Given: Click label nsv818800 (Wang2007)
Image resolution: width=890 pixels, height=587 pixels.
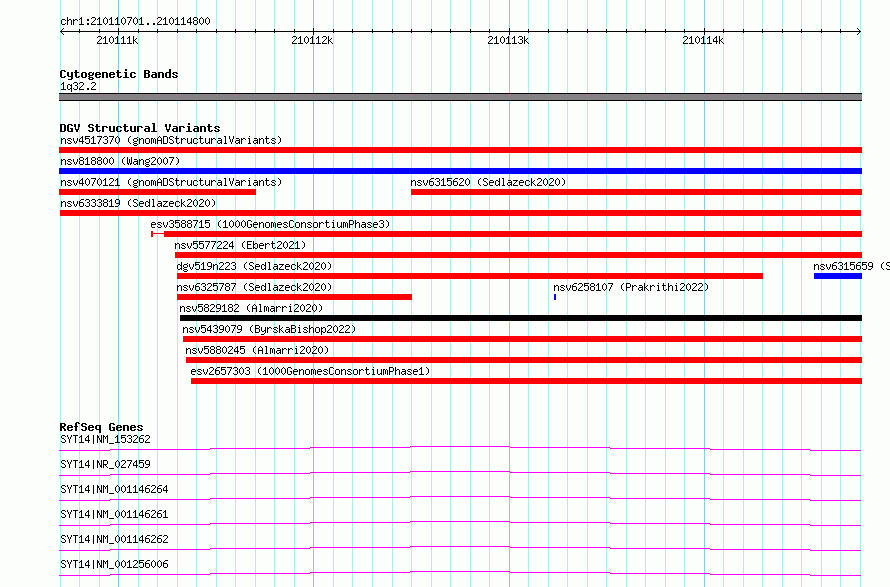Looking at the screenshot, I should click(x=120, y=161).
